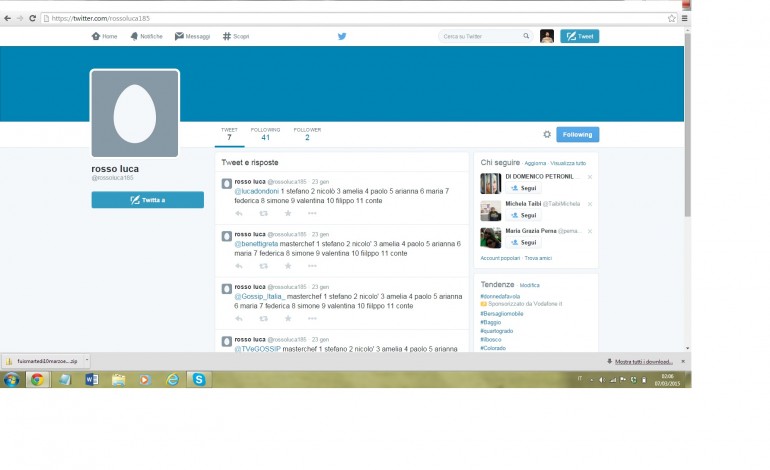Follow Maria Grazia Perna via Segui
Image resolution: width=770 pixels, height=470 pixels.
(524, 242)
